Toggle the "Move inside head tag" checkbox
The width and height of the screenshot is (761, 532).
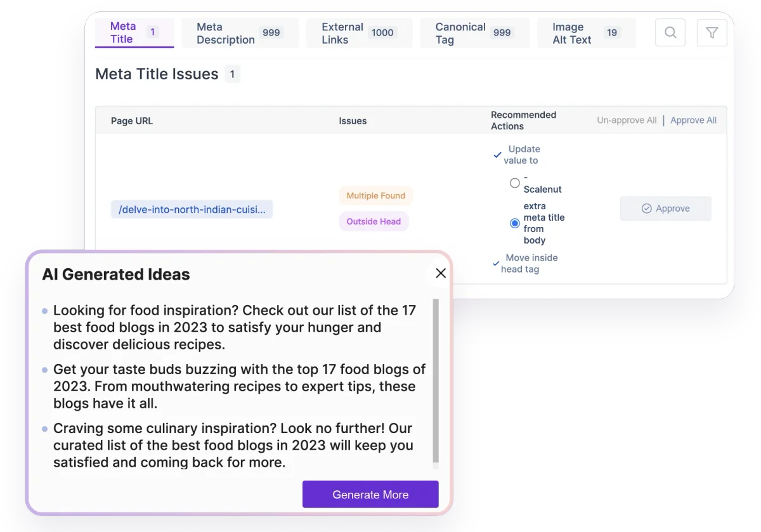coord(497,262)
